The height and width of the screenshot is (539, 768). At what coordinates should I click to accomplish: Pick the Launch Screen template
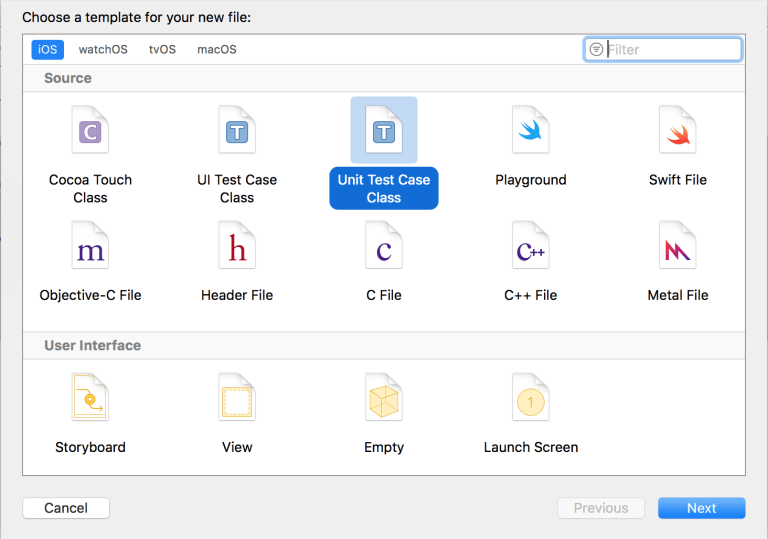tap(530, 399)
